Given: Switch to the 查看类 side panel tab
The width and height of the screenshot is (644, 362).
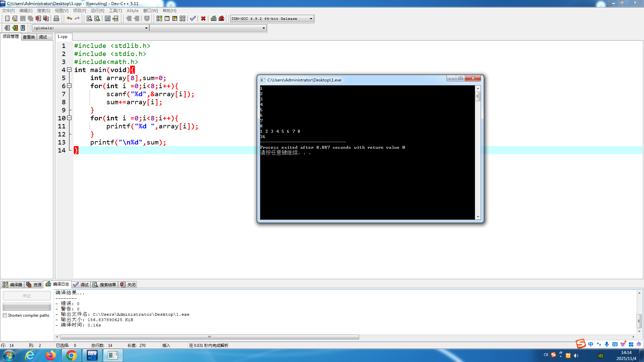Looking at the screenshot, I should click(29, 37).
